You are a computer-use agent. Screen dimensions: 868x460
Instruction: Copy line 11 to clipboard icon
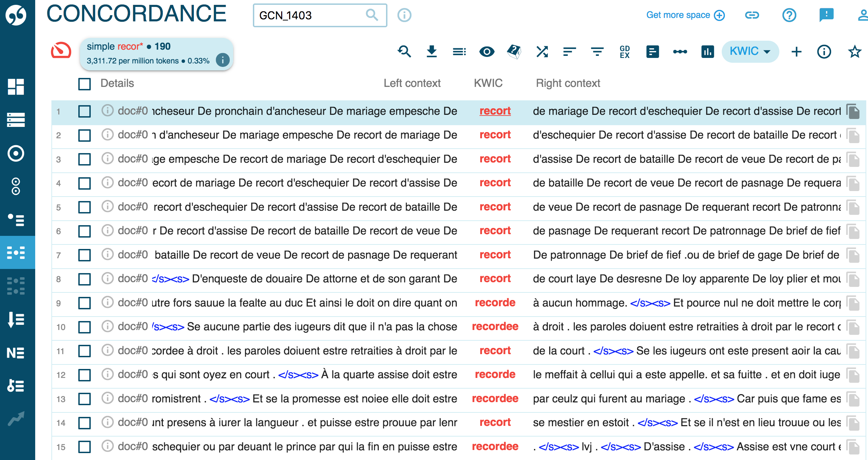853,351
